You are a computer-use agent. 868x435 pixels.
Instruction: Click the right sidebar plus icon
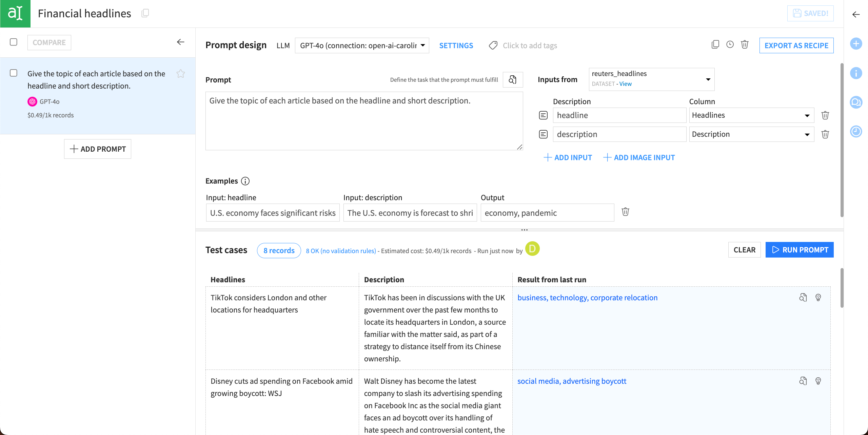click(856, 44)
